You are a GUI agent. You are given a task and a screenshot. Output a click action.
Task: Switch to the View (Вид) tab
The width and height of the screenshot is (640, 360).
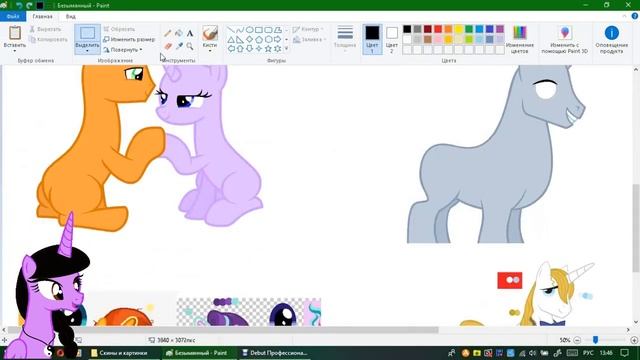pyautogui.click(x=71, y=16)
